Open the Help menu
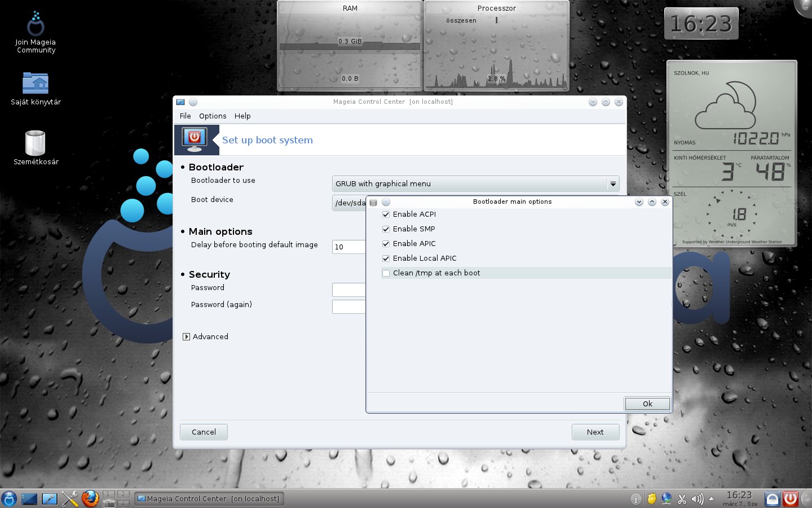 [242, 116]
